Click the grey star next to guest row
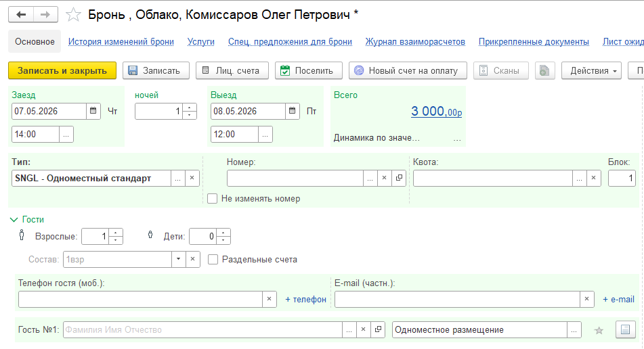644x349 pixels. coord(599,330)
